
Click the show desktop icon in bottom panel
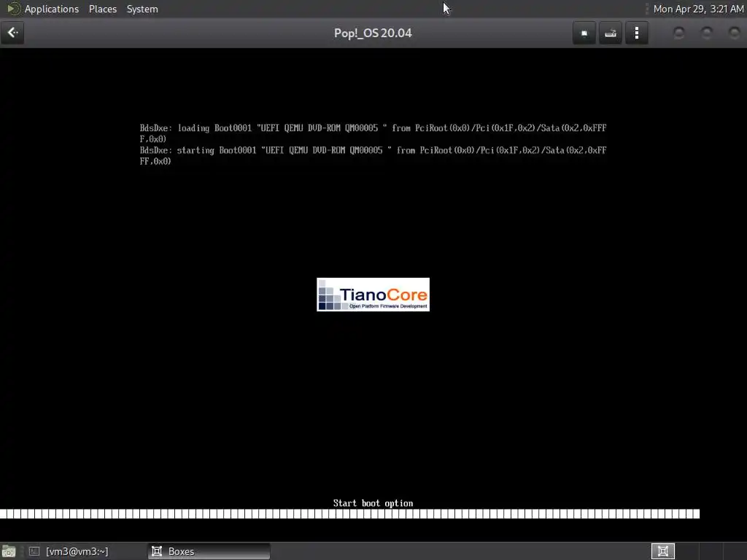click(9, 551)
